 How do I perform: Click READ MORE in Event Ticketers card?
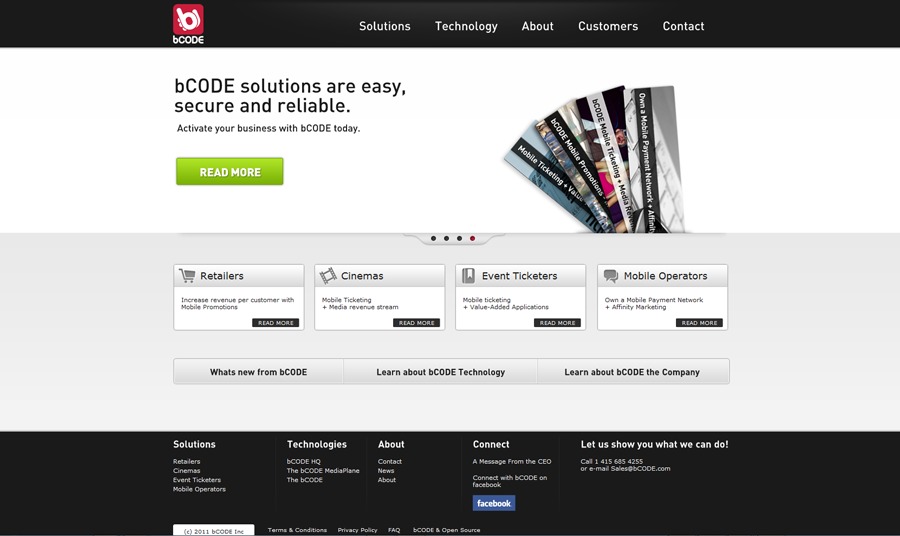click(557, 323)
